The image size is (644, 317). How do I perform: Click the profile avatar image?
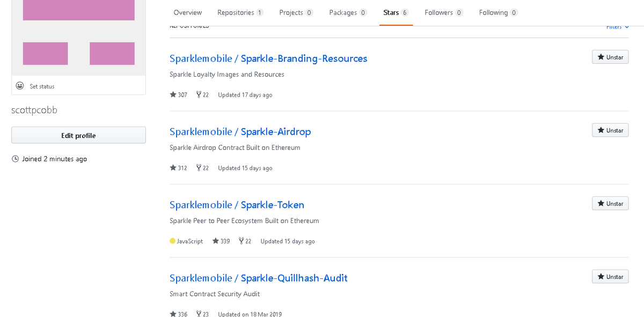click(78, 38)
